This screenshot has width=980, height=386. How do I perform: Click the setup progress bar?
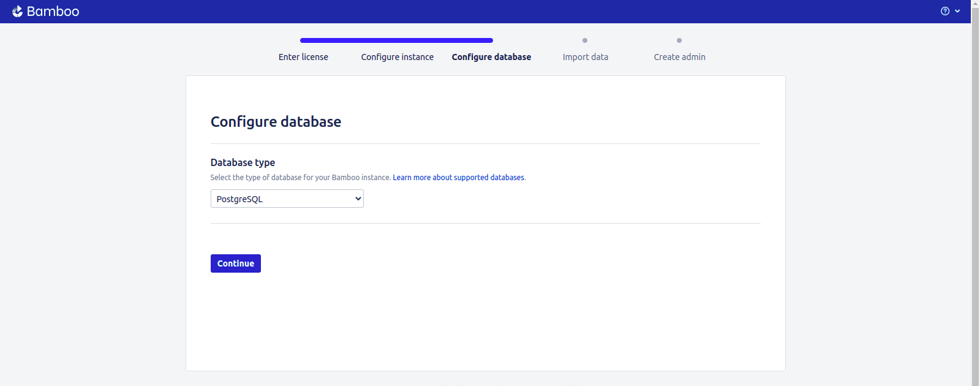(x=396, y=40)
